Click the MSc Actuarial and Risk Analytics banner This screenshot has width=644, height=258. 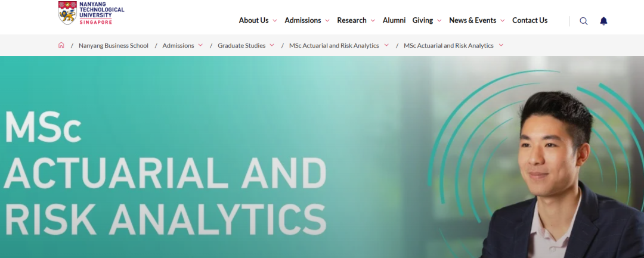tap(322, 157)
